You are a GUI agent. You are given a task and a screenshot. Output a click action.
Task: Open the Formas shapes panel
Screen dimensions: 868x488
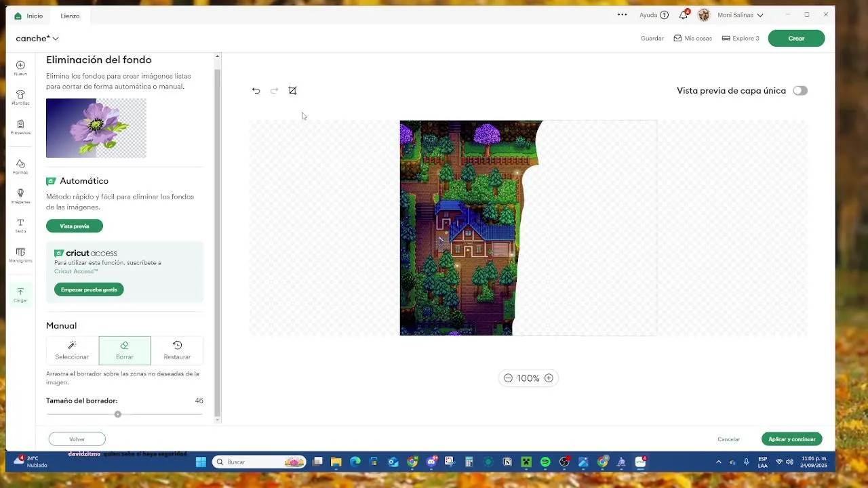point(20,167)
